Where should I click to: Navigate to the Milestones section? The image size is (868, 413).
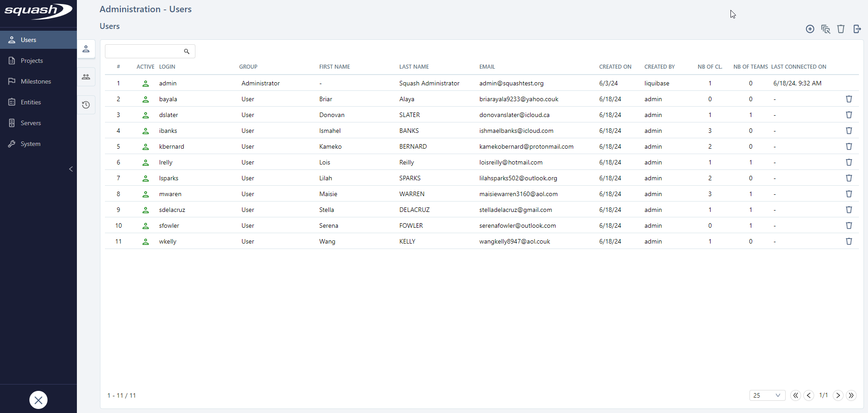[x=36, y=81]
